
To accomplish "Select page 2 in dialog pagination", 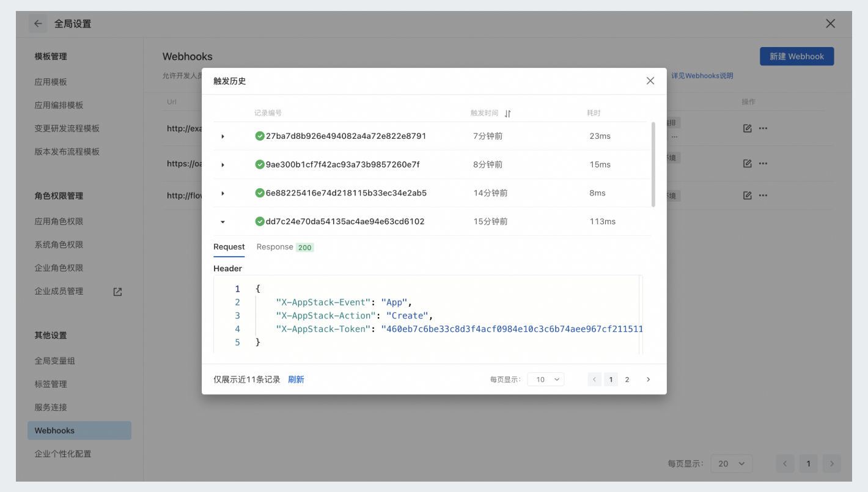I will 627,380.
